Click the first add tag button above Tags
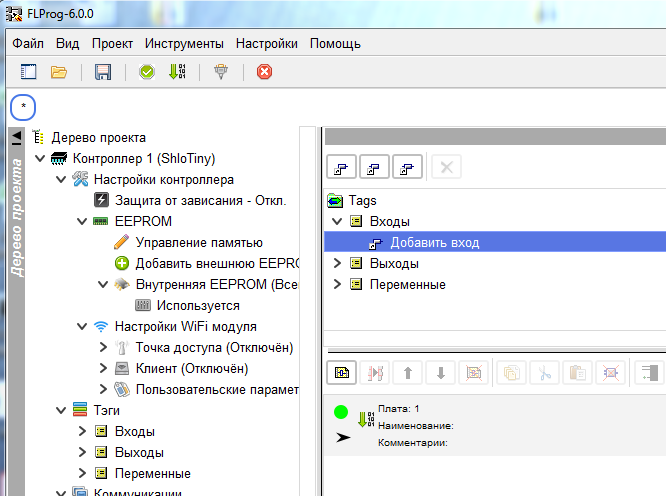This screenshot has width=666, height=496. 341,167
